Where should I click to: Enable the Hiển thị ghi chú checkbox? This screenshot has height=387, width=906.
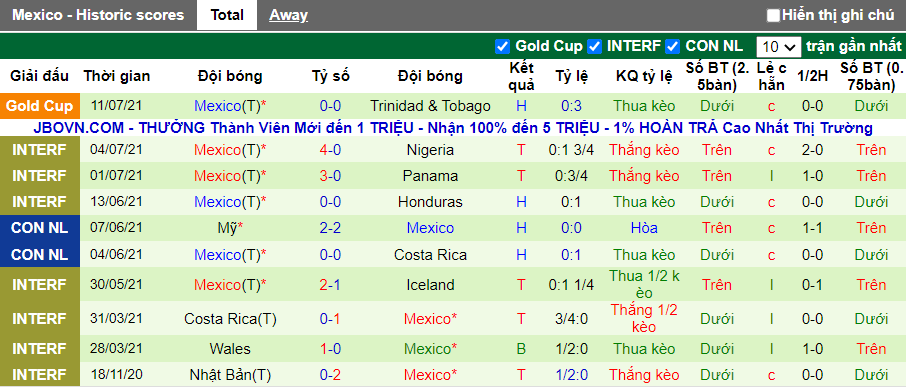(x=773, y=16)
